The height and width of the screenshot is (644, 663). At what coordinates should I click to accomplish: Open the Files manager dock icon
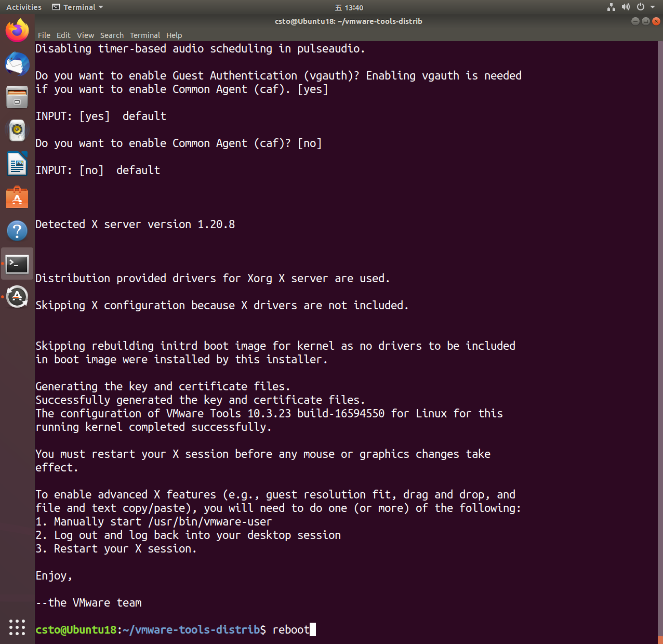[17, 97]
